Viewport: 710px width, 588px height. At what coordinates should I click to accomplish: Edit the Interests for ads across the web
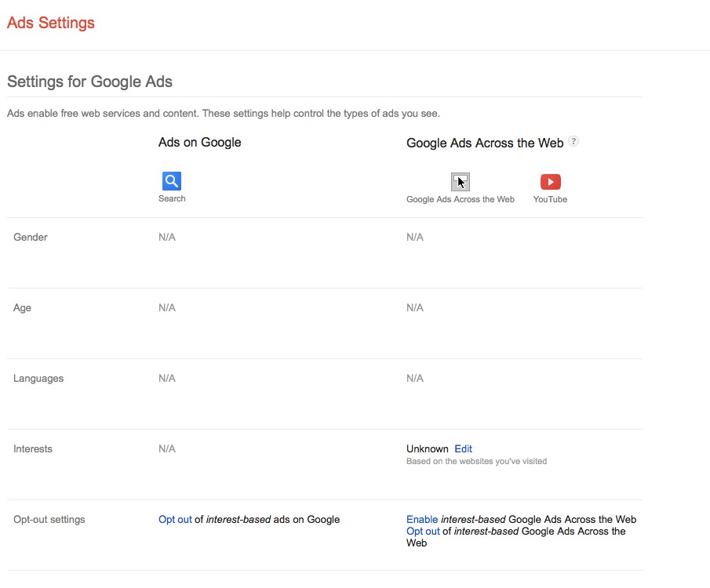tap(463, 449)
